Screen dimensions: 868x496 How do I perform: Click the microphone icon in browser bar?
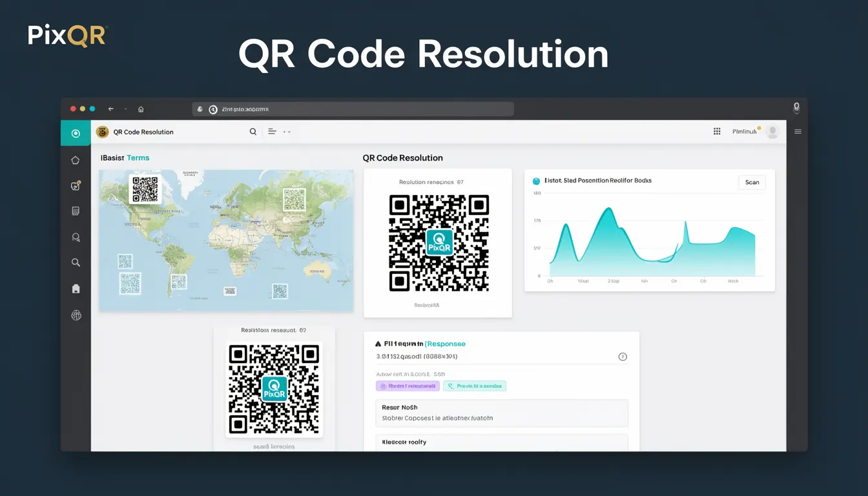click(x=796, y=108)
